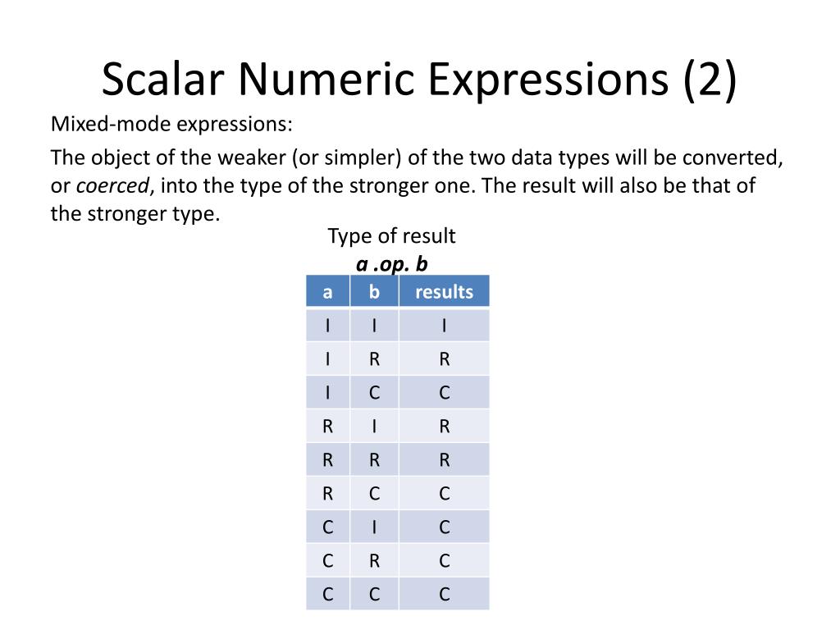Click the R result in I R row

(444, 358)
